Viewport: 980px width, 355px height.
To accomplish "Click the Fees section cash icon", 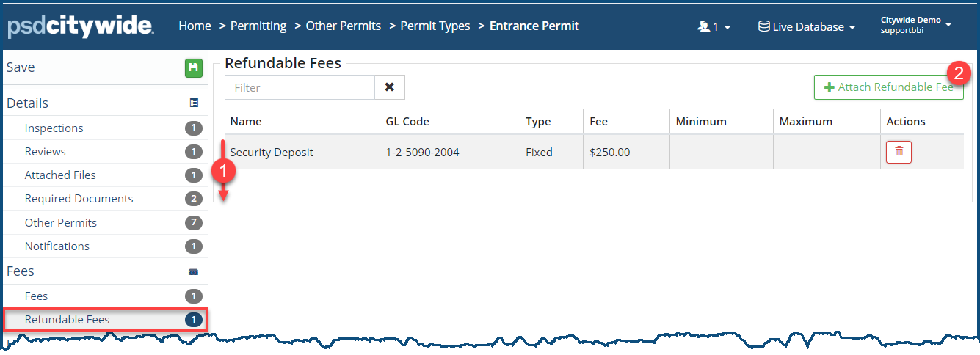I will [194, 271].
